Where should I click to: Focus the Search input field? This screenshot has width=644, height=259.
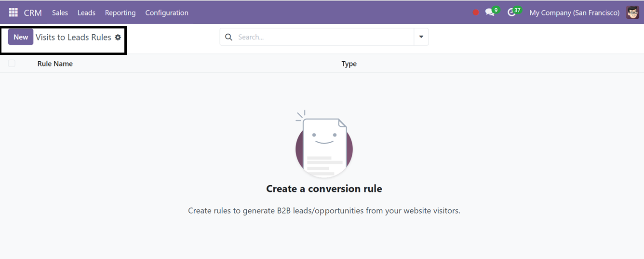[x=324, y=37]
